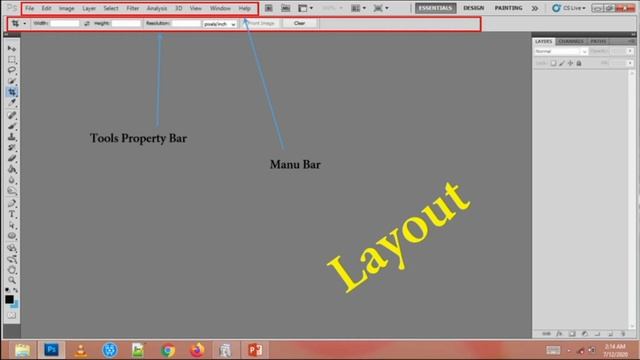Screen dimensions: 640x360
Task: Open the pixels/inch units dropdown
Action: tap(220, 24)
